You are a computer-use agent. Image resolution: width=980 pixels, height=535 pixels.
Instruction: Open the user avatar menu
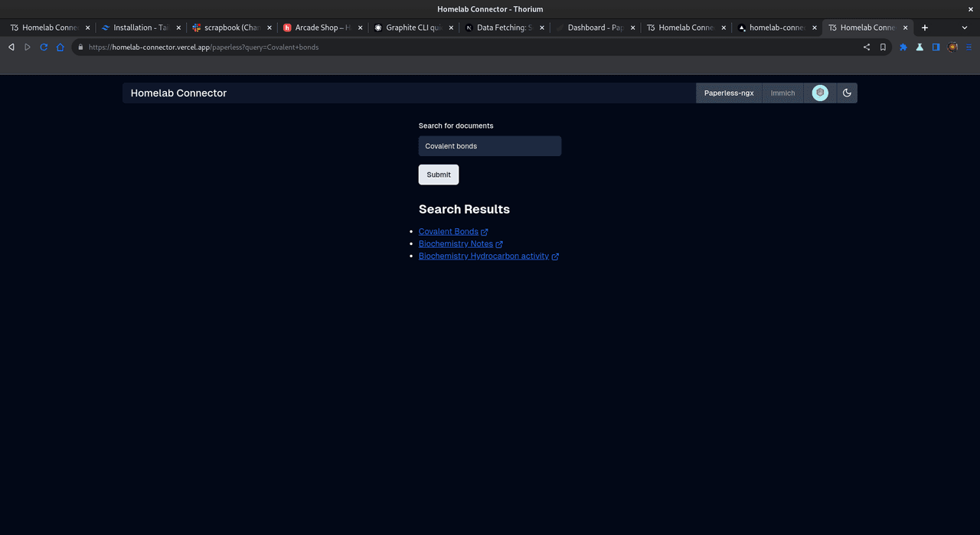(820, 93)
